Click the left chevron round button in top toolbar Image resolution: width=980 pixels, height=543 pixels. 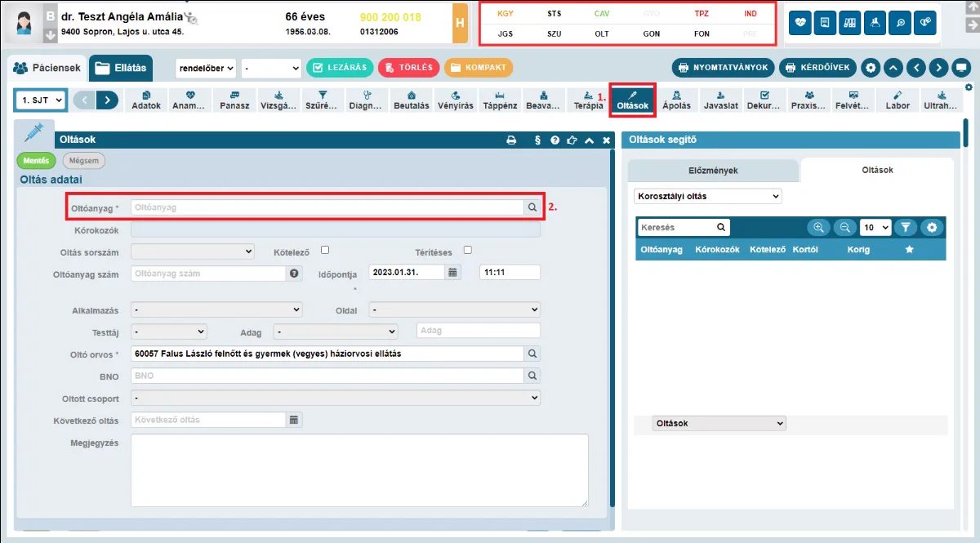(x=916, y=68)
